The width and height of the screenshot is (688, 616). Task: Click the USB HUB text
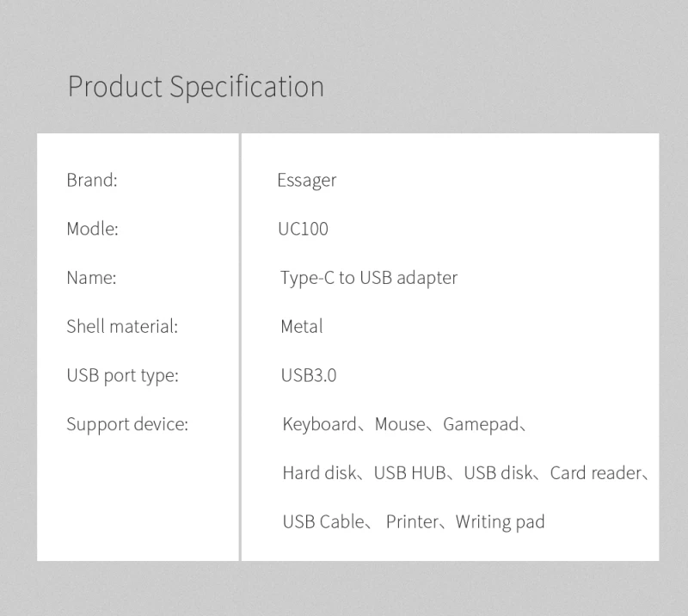pyautogui.click(x=410, y=473)
